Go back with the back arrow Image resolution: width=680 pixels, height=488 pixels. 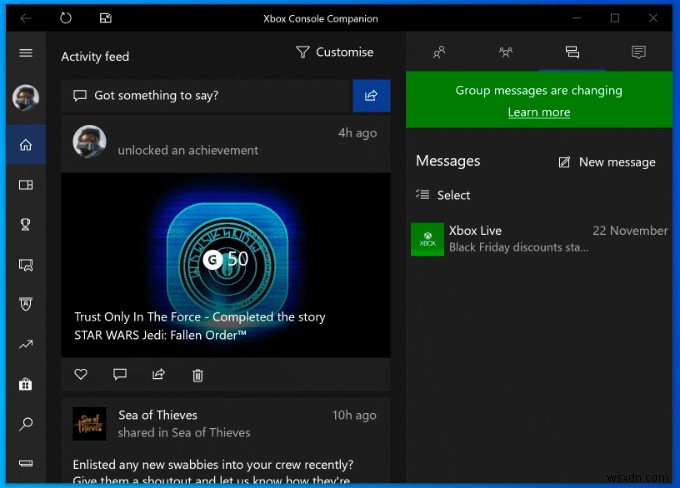tap(26, 18)
